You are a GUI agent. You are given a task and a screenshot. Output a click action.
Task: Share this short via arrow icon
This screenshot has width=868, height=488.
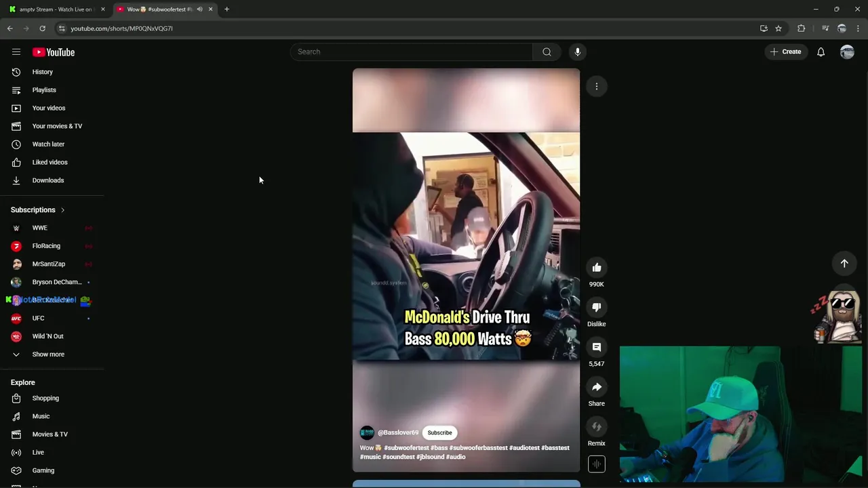pos(597,387)
